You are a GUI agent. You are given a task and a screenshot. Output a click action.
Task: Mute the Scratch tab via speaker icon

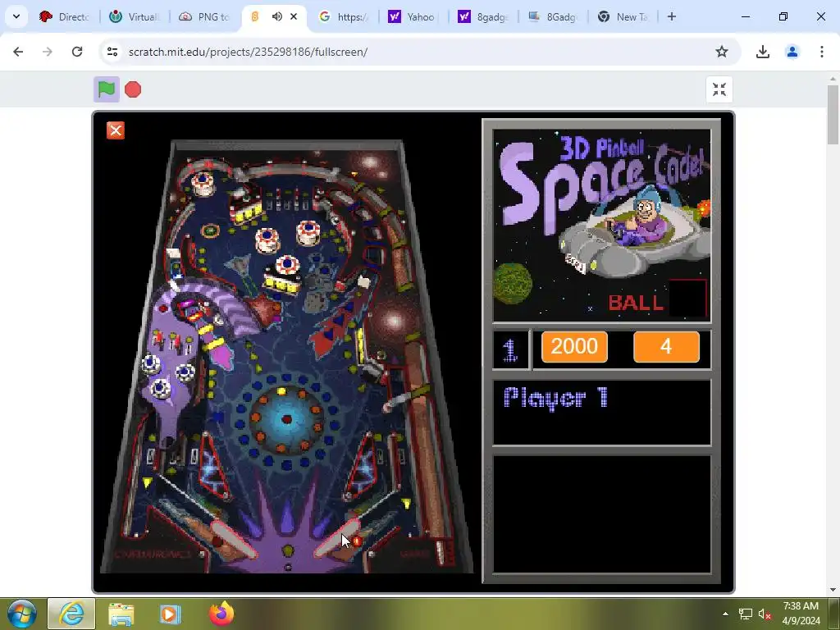[x=276, y=16]
